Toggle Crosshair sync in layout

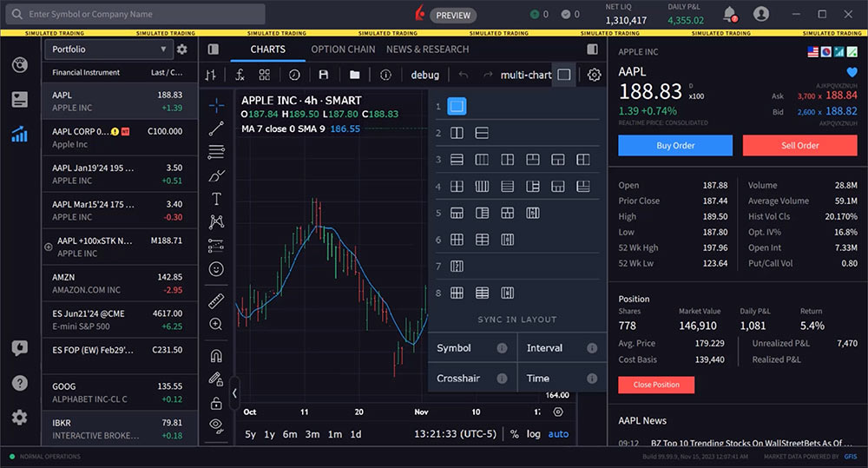tap(472, 378)
